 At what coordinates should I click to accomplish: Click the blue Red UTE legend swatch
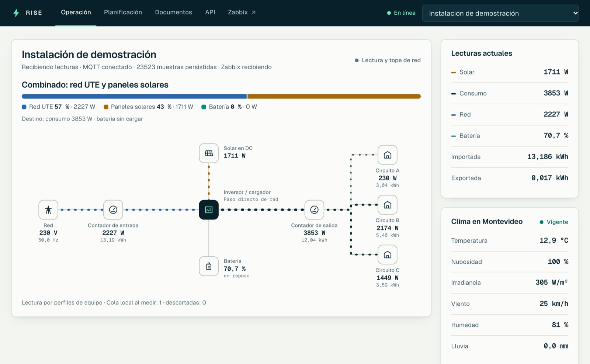point(24,107)
